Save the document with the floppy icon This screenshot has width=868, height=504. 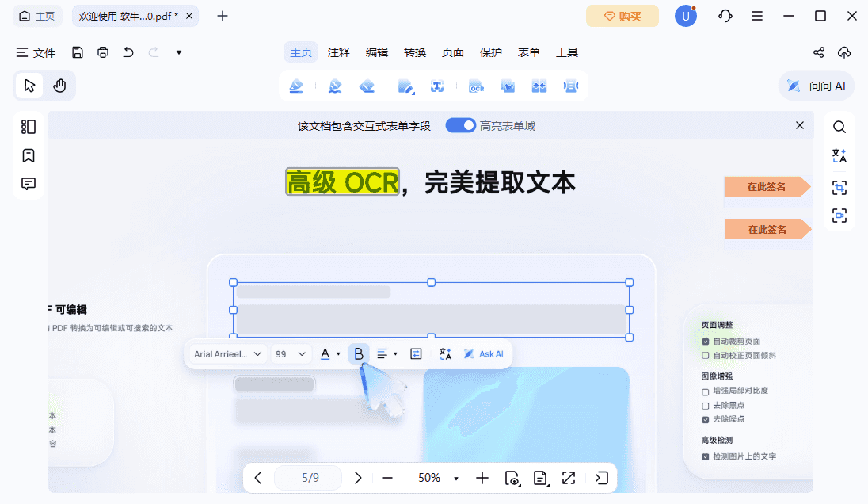[78, 52]
